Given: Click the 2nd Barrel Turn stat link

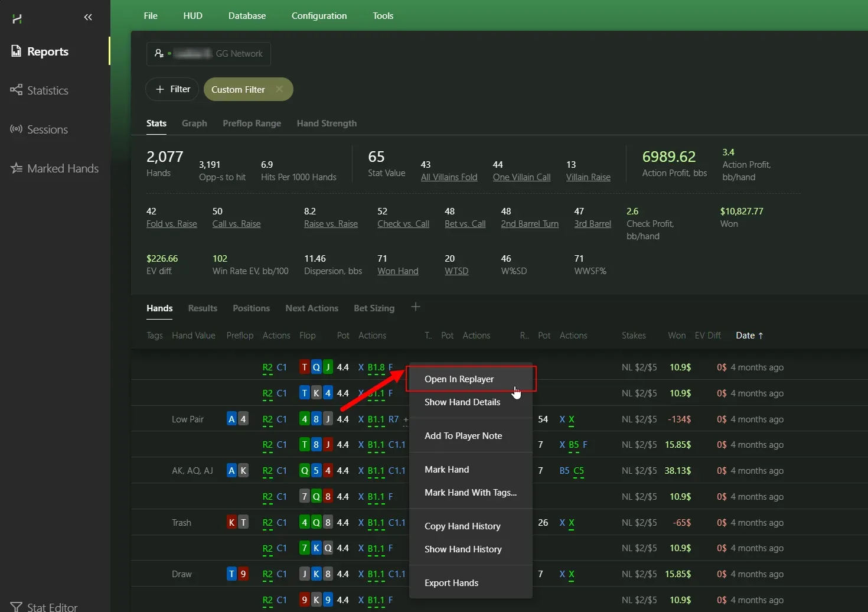Looking at the screenshot, I should pos(529,224).
